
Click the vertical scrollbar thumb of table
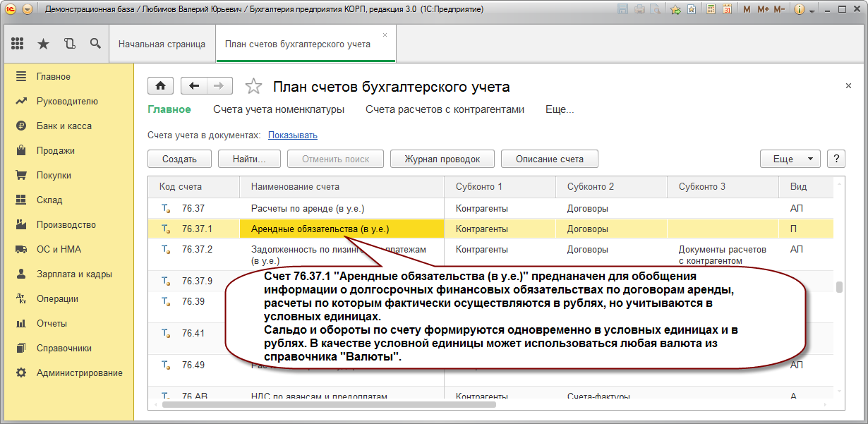[839, 287]
